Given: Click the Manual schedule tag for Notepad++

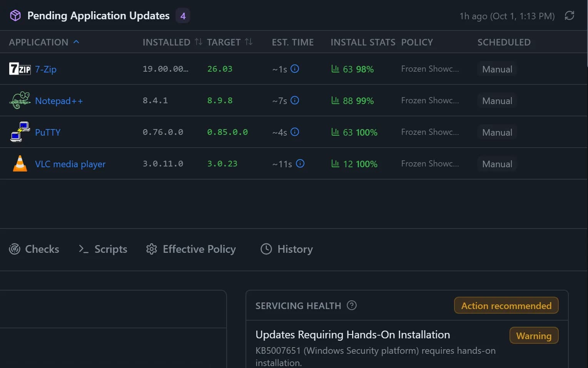Looking at the screenshot, I should [x=497, y=101].
